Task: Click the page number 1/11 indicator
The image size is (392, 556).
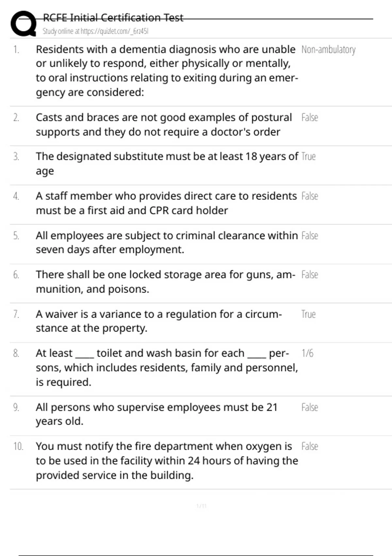Action: pos(201,506)
